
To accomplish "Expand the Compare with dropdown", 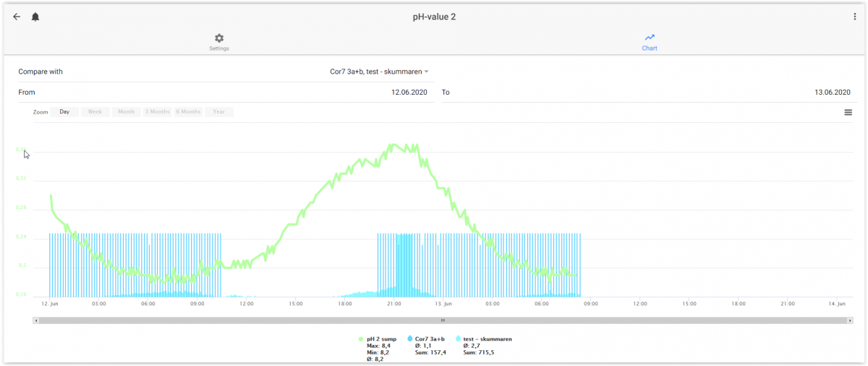I will 379,72.
